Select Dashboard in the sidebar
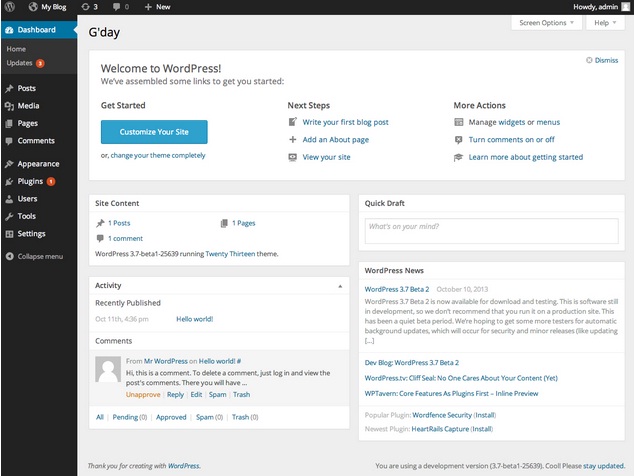Viewport: 634px width, 476px height. [39, 30]
